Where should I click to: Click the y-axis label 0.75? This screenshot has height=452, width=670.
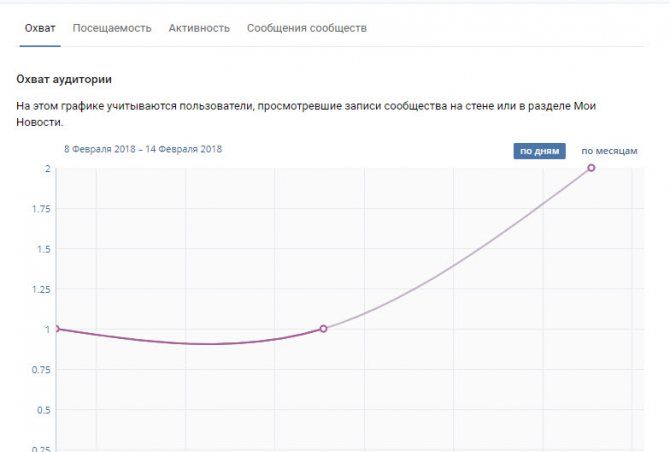pyautogui.click(x=41, y=370)
